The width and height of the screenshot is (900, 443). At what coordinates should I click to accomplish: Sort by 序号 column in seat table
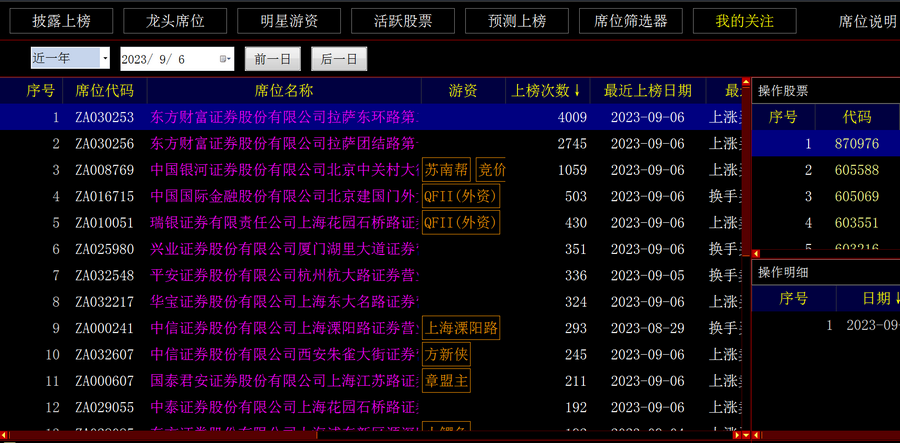[41, 91]
